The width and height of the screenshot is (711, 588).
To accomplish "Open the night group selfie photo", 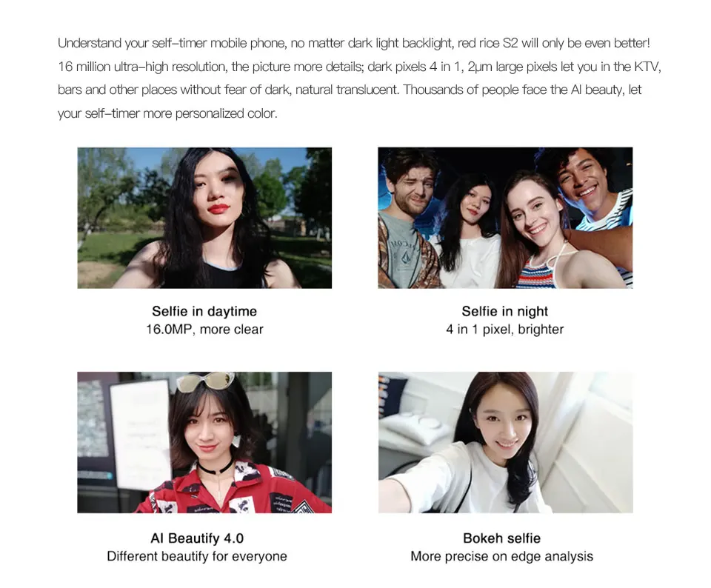I will [x=505, y=218].
